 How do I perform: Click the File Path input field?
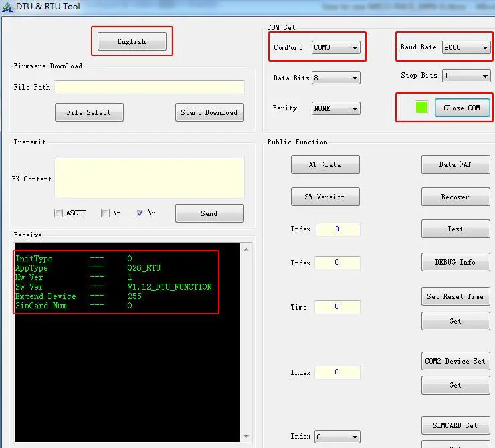pyautogui.click(x=149, y=87)
